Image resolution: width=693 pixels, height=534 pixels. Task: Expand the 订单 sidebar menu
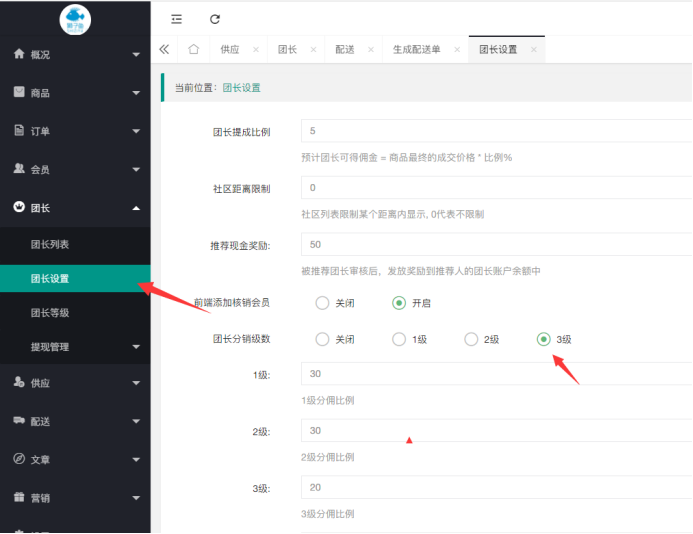click(x=75, y=131)
